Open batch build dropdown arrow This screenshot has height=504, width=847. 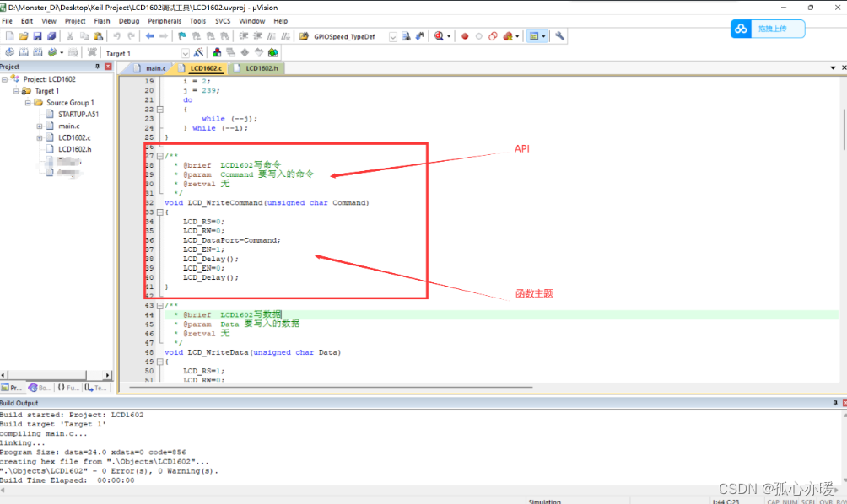[x=62, y=53]
